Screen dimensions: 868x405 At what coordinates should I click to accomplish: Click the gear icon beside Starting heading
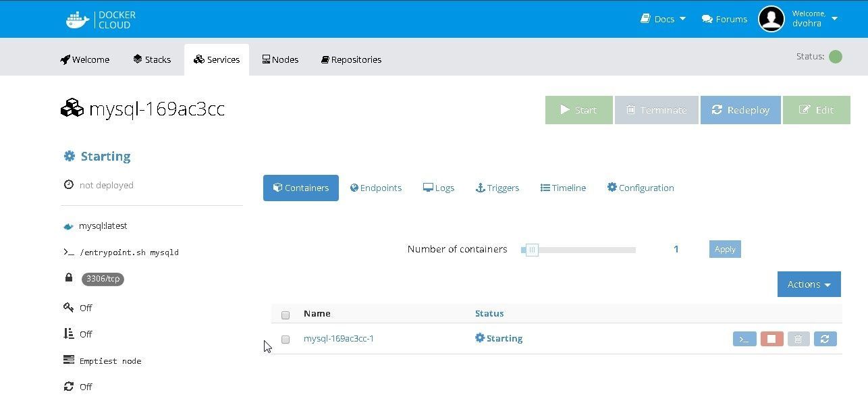[x=70, y=156]
